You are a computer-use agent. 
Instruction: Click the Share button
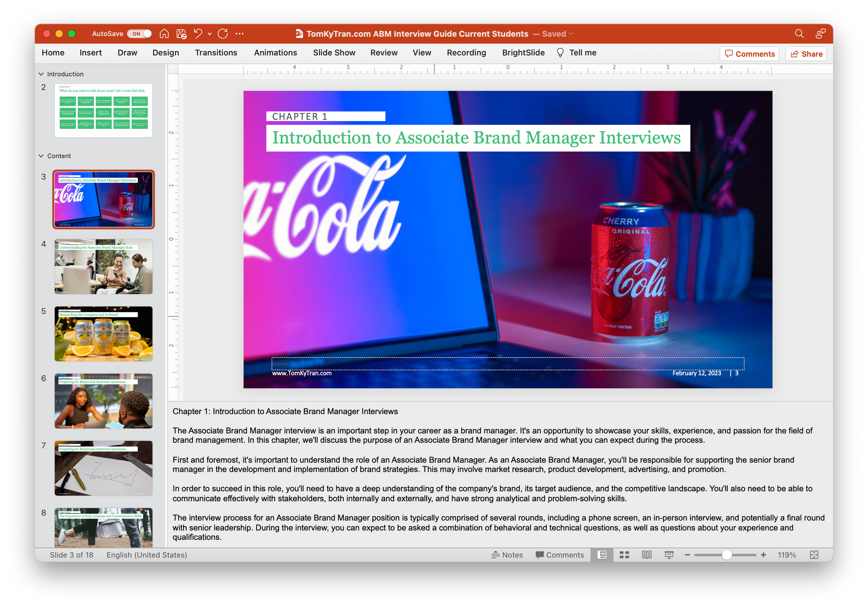[806, 54]
